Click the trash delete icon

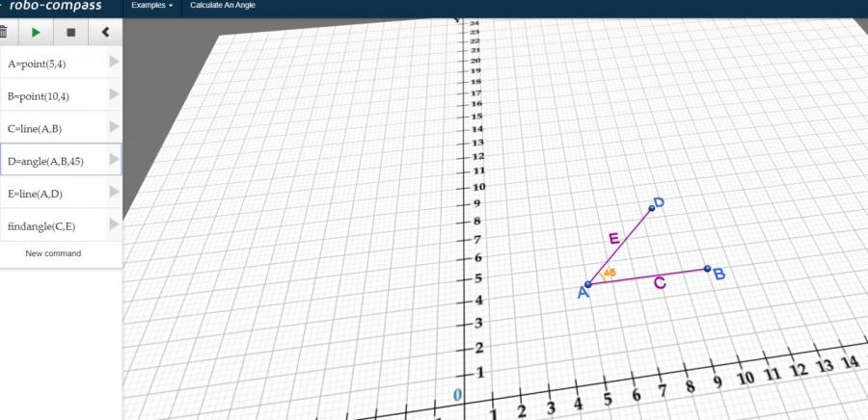click(x=4, y=32)
